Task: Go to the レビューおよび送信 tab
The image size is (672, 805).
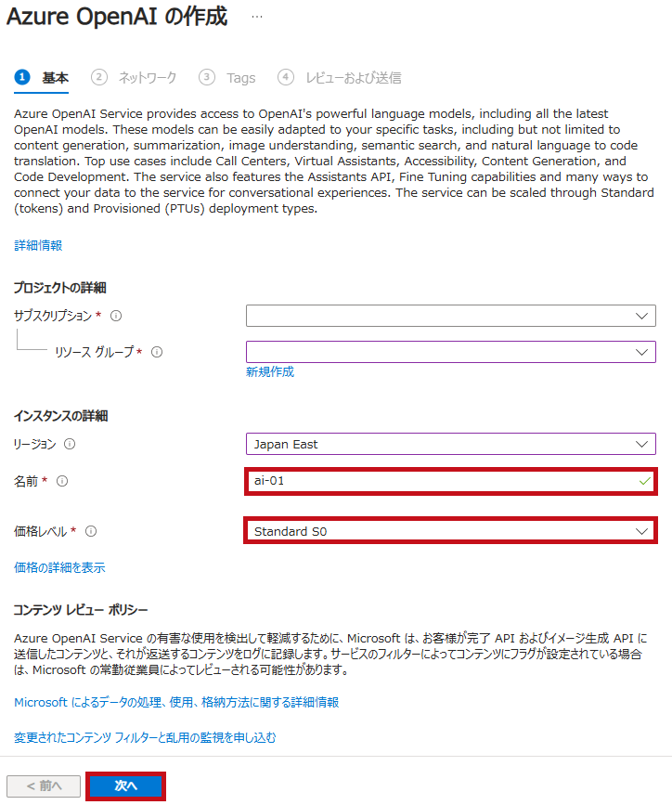Action: tap(340, 77)
